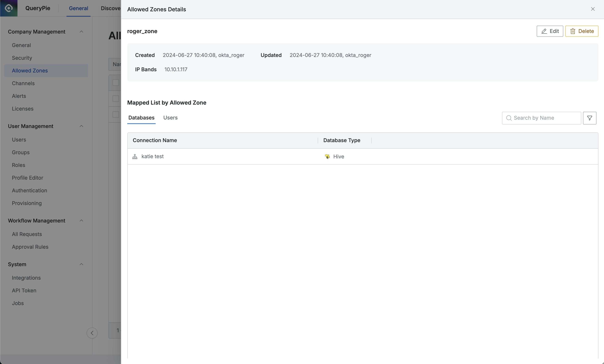Click the sidebar collapse arrow button
604x364 pixels.
coord(92,333)
